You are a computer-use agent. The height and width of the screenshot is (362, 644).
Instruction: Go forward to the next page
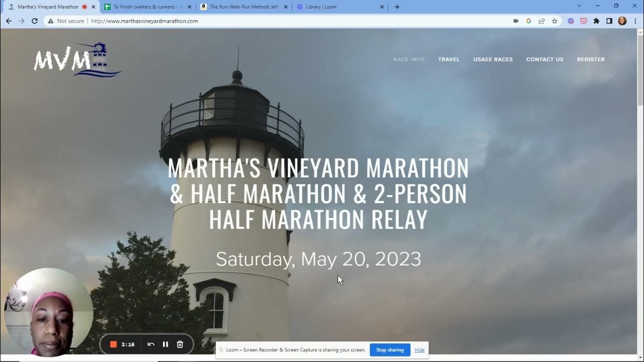click(22, 21)
